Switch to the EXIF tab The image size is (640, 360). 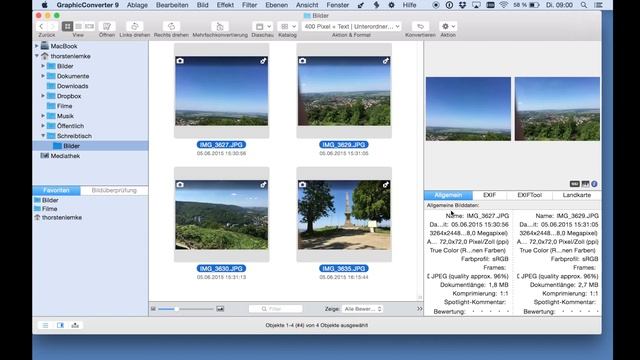489,195
